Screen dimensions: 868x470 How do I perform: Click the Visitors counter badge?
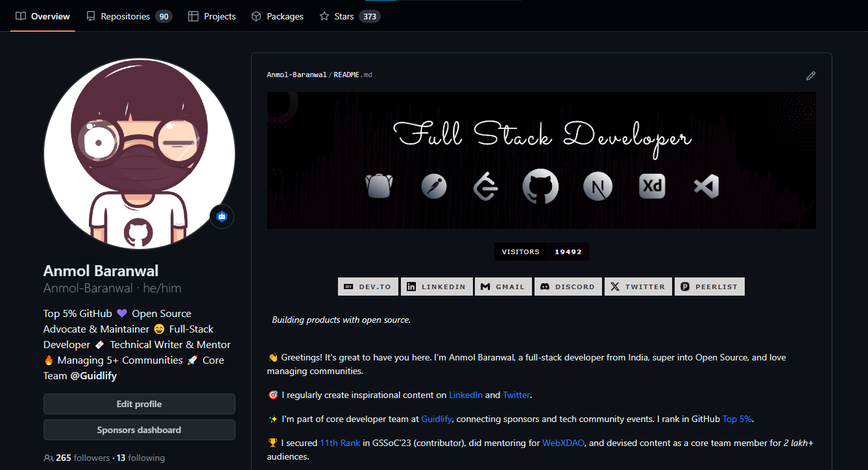pyautogui.click(x=542, y=252)
